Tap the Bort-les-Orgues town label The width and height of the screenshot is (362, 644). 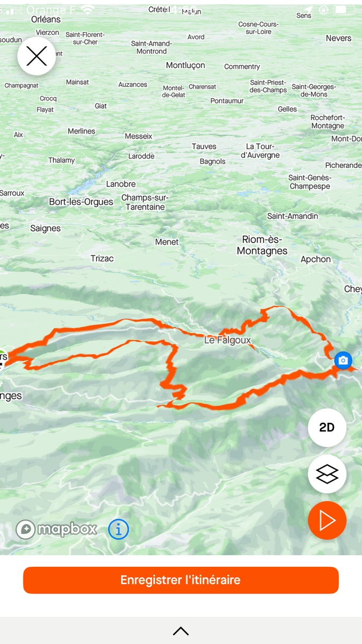(x=81, y=202)
